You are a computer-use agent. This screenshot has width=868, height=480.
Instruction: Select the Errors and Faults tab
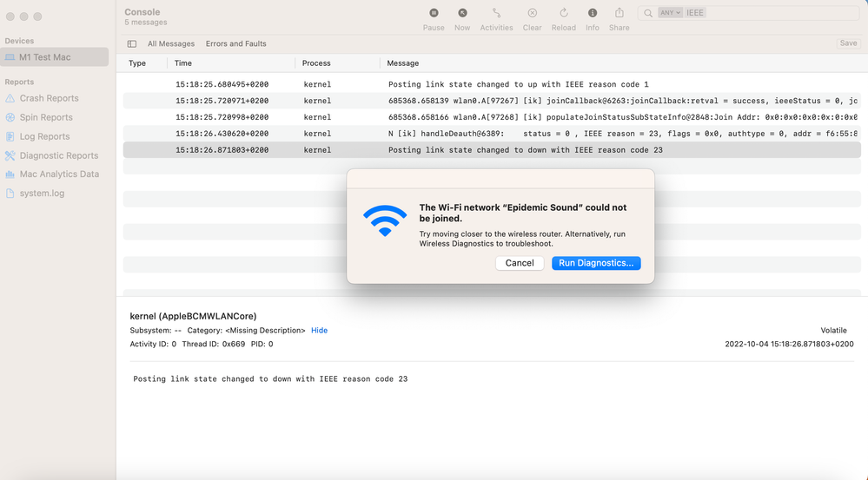[x=235, y=43]
